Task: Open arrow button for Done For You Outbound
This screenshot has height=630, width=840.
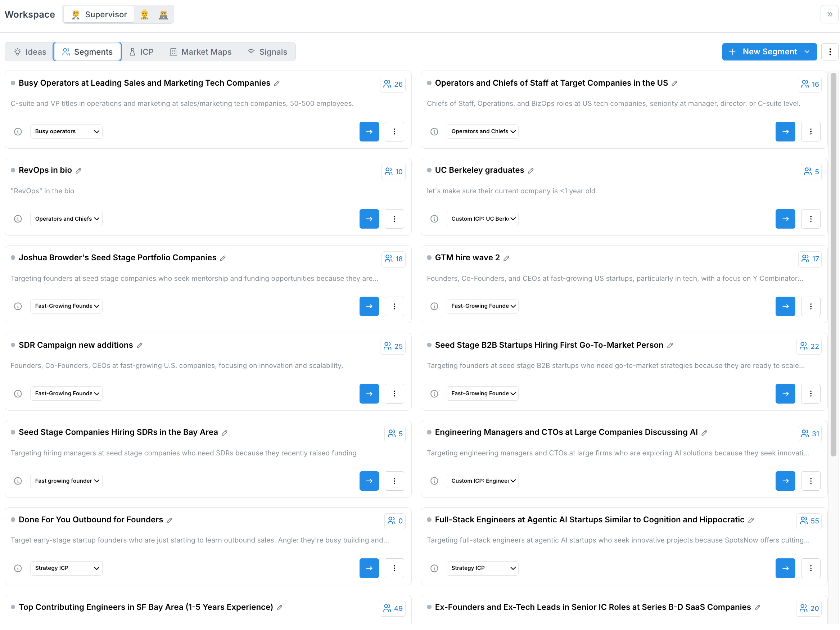Action: [x=369, y=568]
